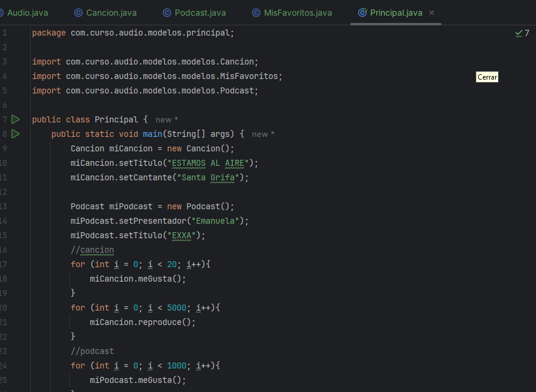Click miCancion.reproduce() call
This screenshot has width=536, height=392.
coord(142,322)
